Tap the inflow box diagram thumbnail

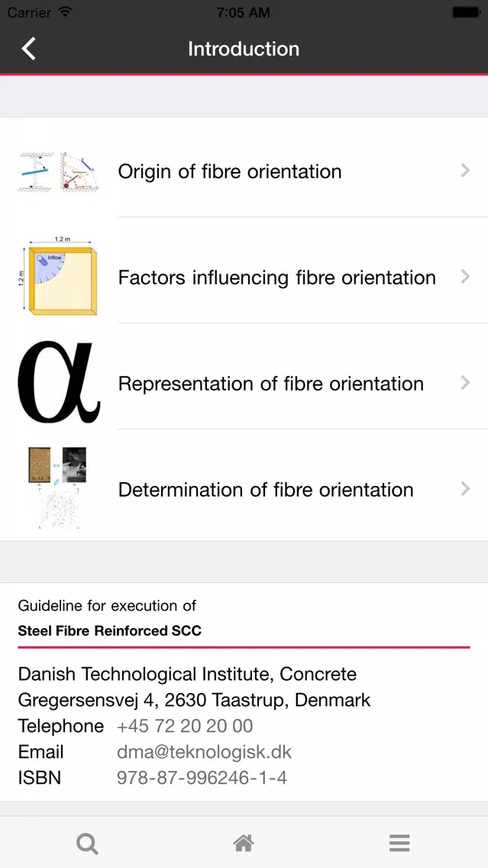(x=60, y=276)
